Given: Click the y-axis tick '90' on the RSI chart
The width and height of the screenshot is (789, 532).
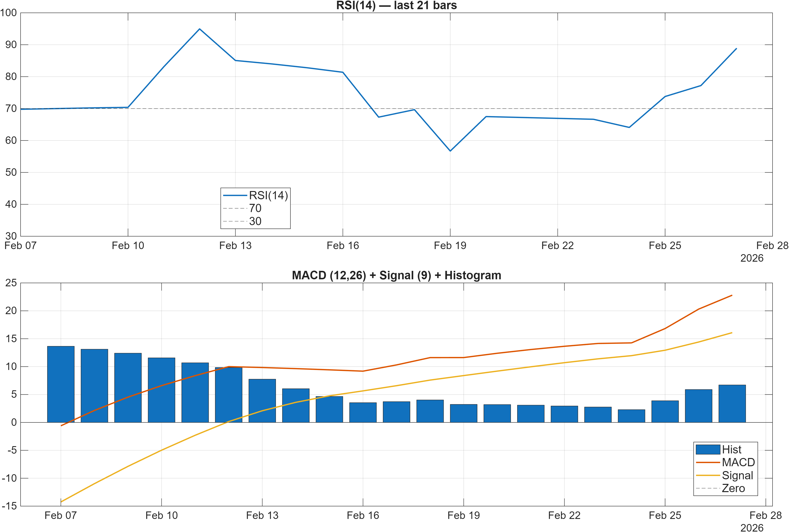Looking at the screenshot, I should [x=11, y=45].
